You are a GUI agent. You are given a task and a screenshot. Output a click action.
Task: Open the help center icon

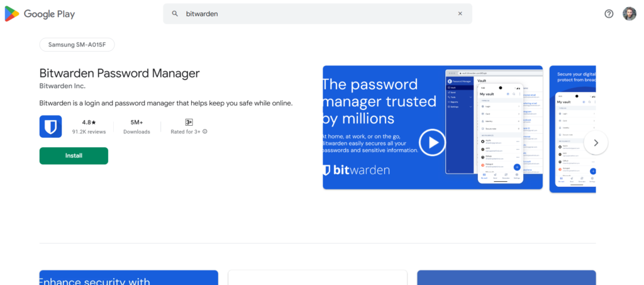609,14
